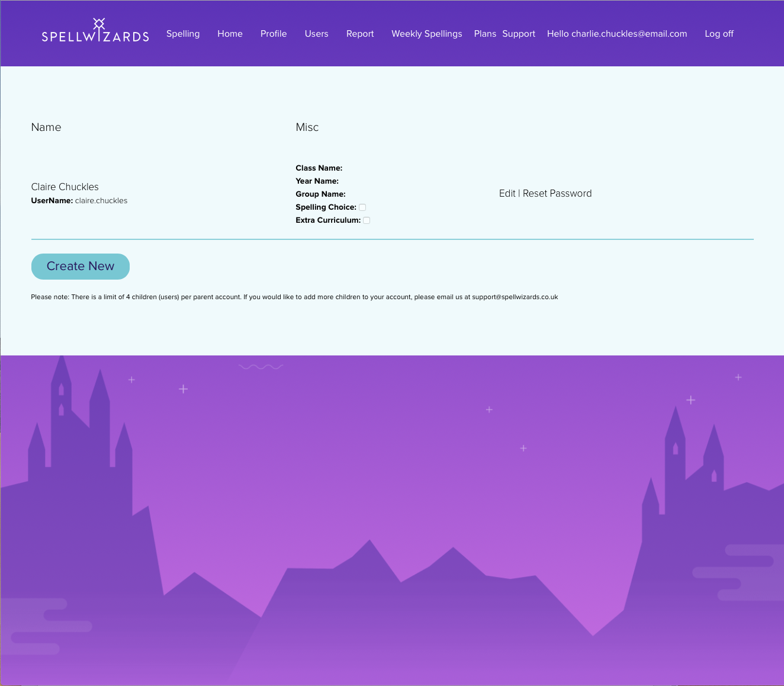Screen dimensions: 784x686
Task: Open the Profile page
Action: (274, 34)
